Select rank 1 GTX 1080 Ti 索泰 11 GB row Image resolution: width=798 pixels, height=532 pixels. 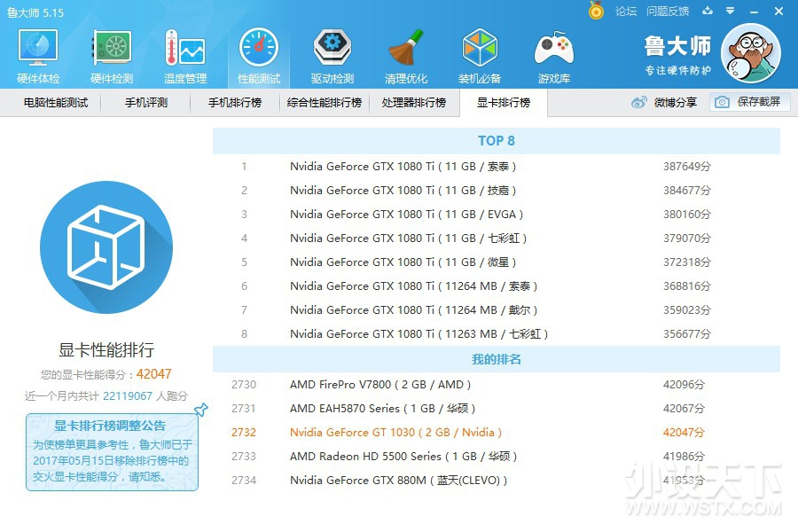tap(497, 167)
